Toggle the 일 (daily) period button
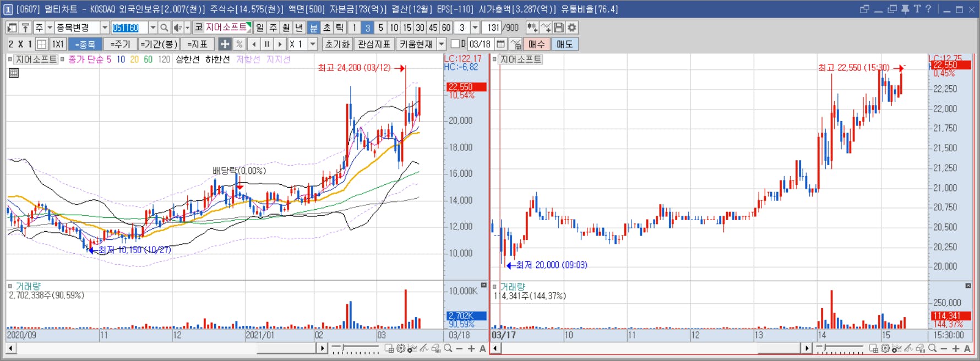 pos(260,28)
